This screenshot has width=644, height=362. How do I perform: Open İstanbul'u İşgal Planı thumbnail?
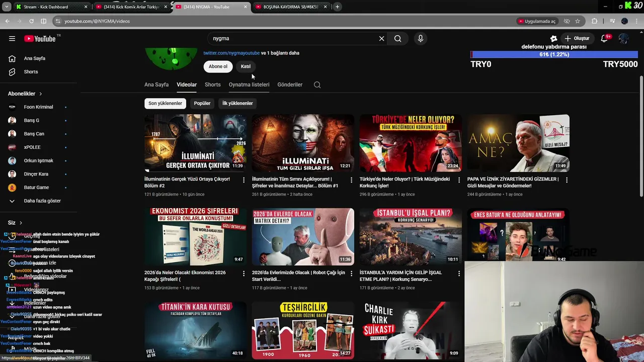tap(411, 236)
